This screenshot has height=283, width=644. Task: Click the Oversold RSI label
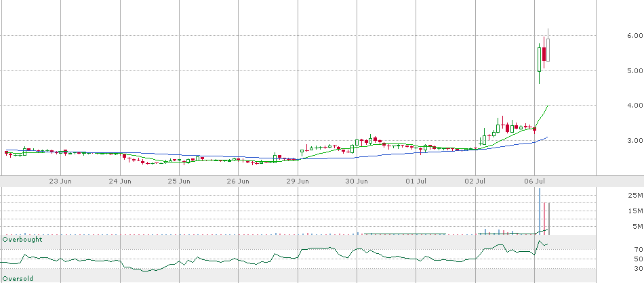click(18, 279)
